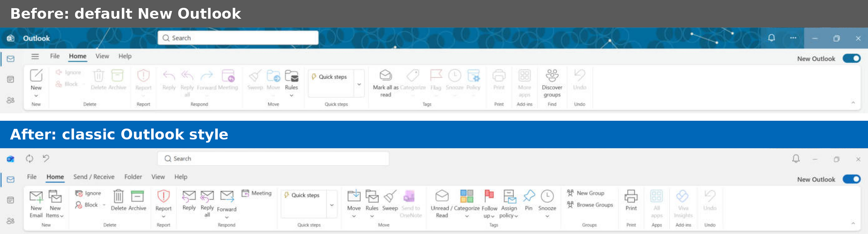868x234 pixels.
Task: Open the three-dot menu in Before title bar
Action: [793, 38]
